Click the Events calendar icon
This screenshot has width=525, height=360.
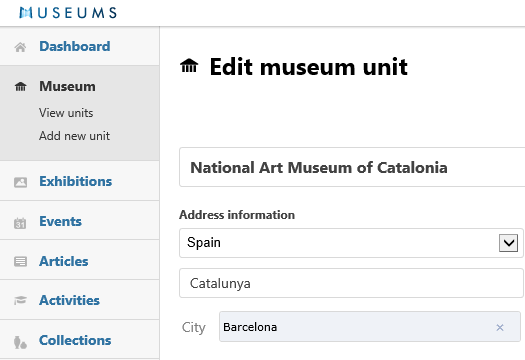pos(20,223)
